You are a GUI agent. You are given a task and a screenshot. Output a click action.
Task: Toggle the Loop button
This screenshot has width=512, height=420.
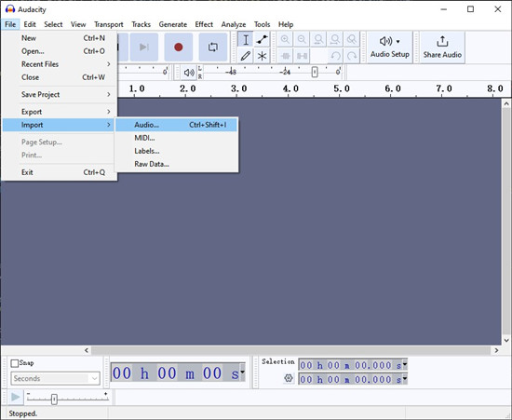213,47
